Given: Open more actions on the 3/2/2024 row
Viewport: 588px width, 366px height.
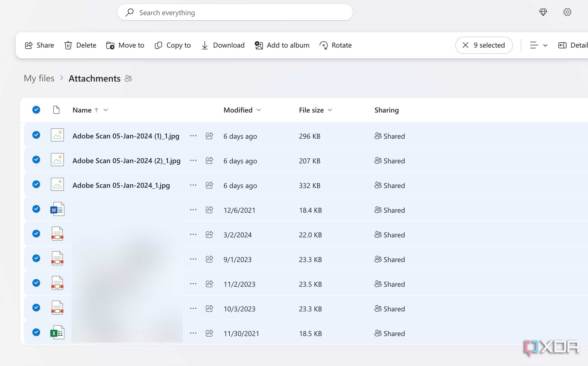Looking at the screenshot, I should click(193, 235).
